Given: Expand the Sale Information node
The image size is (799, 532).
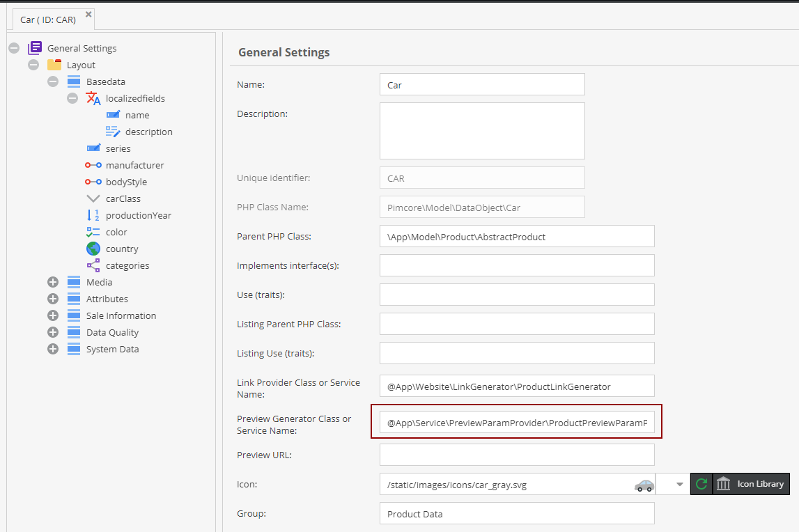Looking at the screenshot, I should [x=53, y=315].
